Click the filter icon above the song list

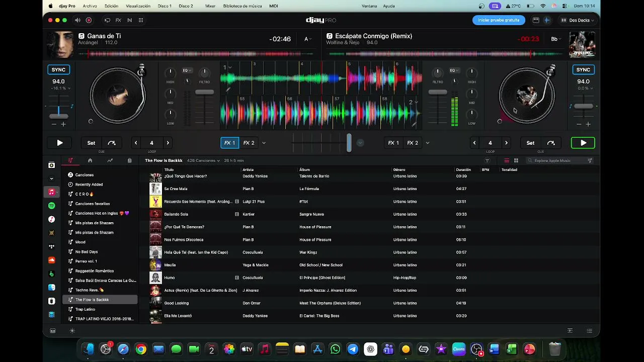[487, 160]
